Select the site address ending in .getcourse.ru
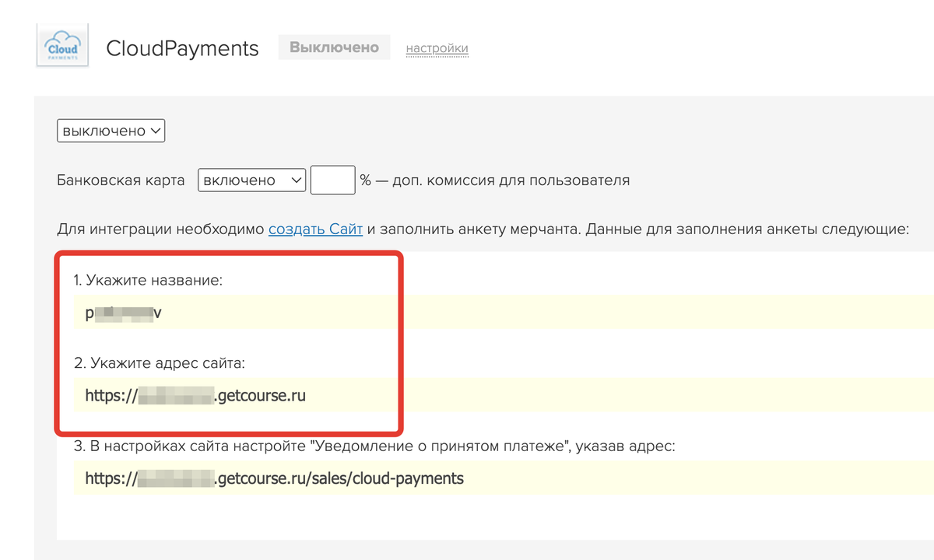This screenshot has width=934, height=560. tap(195, 396)
